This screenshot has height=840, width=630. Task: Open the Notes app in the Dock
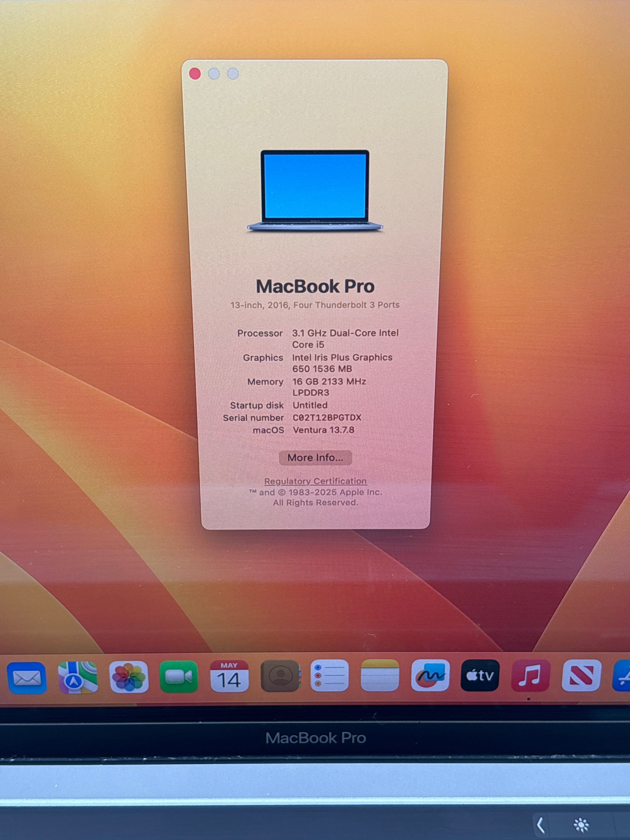(x=380, y=675)
